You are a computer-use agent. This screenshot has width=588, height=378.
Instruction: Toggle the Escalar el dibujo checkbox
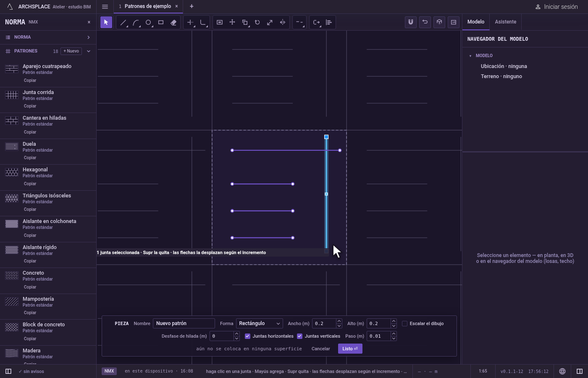[405, 323]
